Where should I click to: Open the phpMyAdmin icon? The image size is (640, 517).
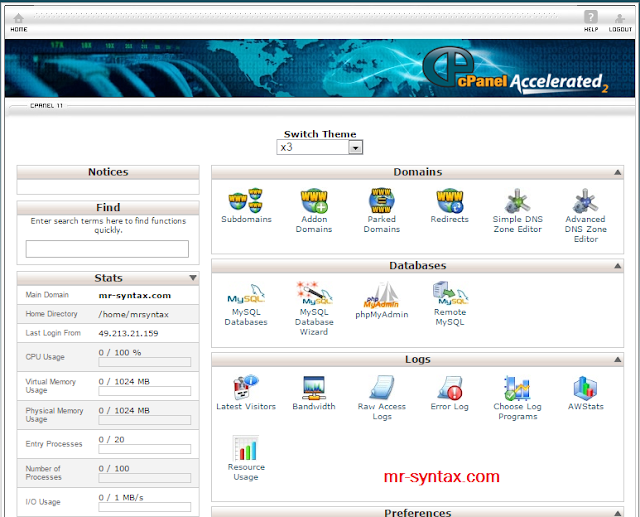click(x=382, y=295)
